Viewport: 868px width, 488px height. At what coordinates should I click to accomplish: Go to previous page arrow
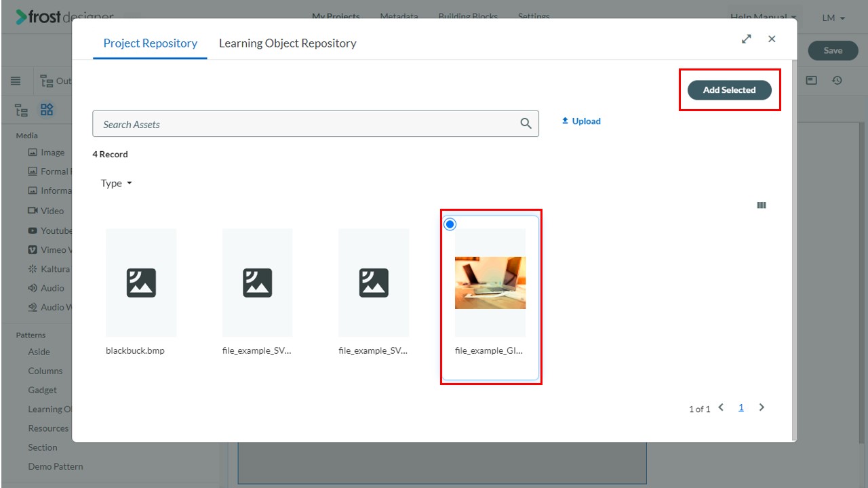tap(721, 407)
